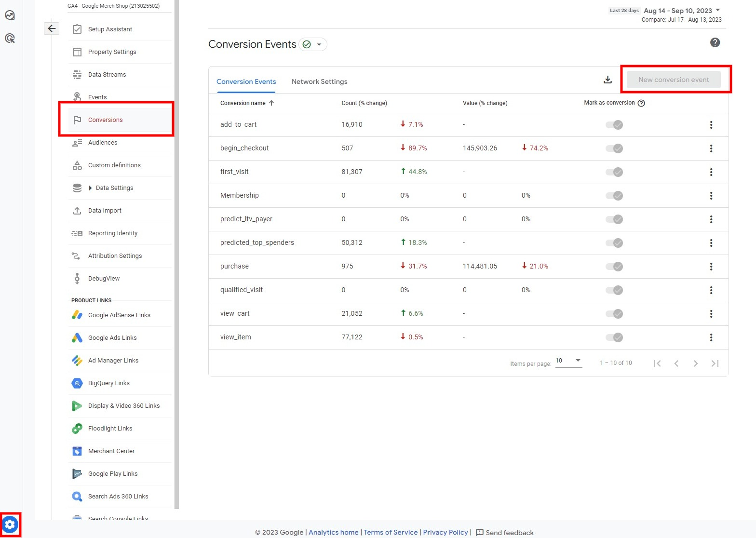This screenshot has width=756, height=538.
Task: Click the Google Ads Links logo
Action: tap(77, 338)
